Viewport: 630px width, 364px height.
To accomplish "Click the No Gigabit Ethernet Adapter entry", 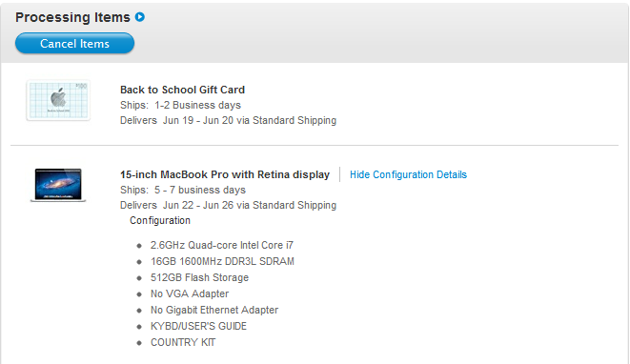I will [214, 311].
